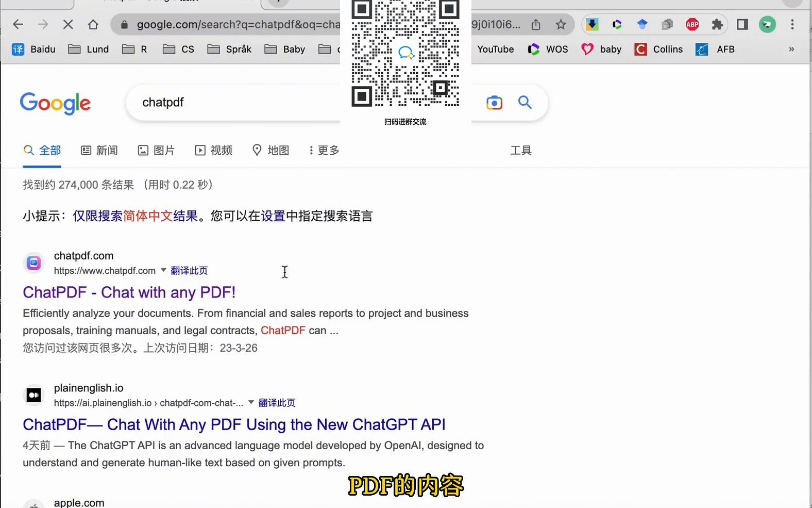Toggle the browser side panel

(x=742, y=24)
